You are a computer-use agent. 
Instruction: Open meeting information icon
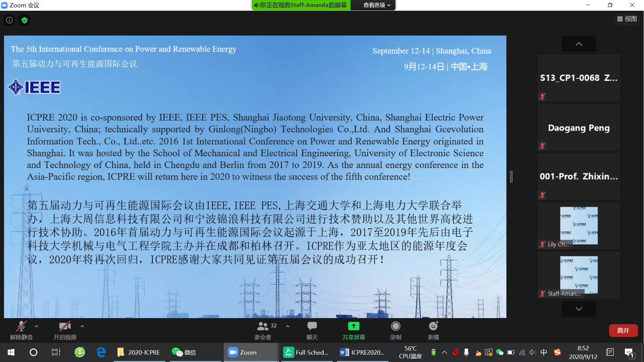tap(9, 20)
